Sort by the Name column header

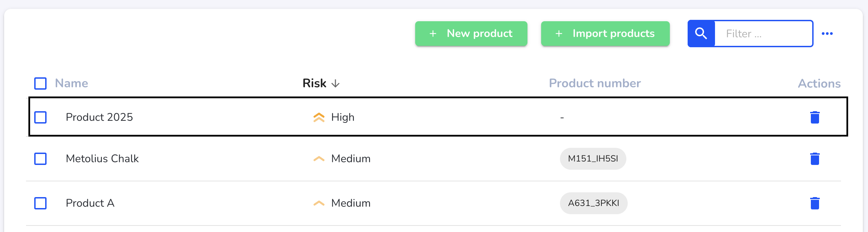click(72, 83)
